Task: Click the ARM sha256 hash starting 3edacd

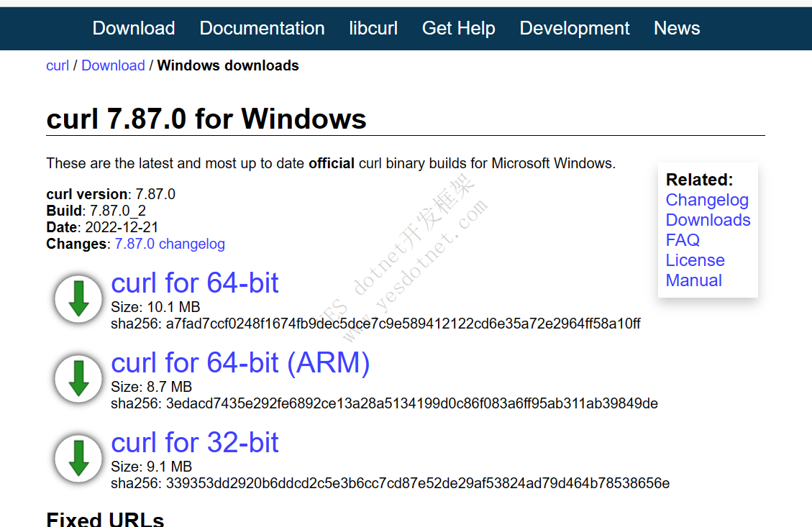Action: pos(411,404)
